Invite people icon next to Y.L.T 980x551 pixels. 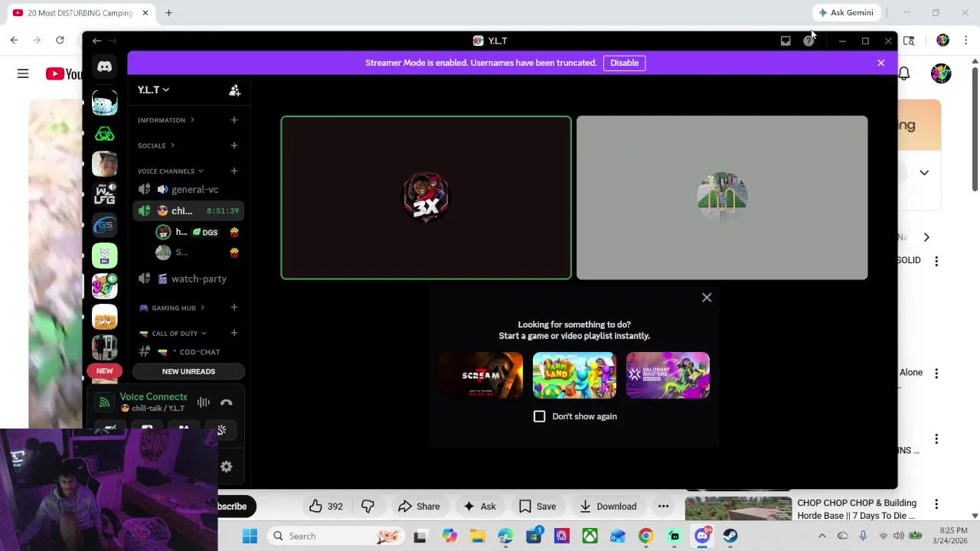(x=234, y=90)
